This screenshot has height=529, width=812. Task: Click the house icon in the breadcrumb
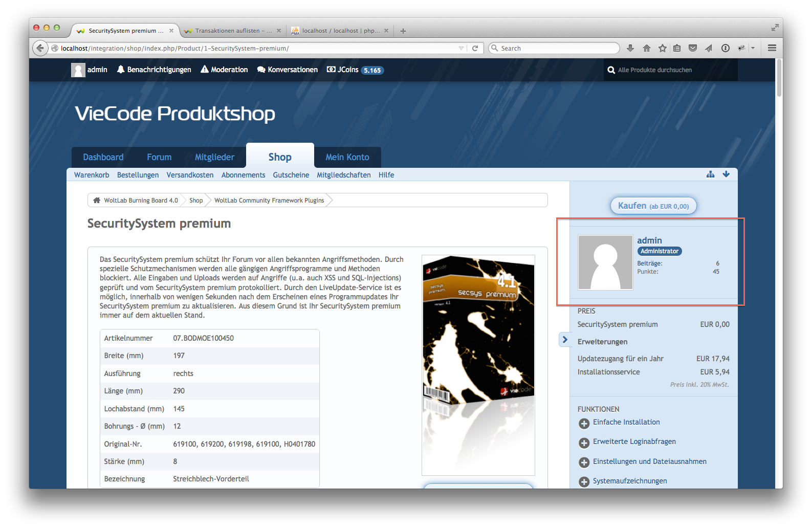(97, 201)
